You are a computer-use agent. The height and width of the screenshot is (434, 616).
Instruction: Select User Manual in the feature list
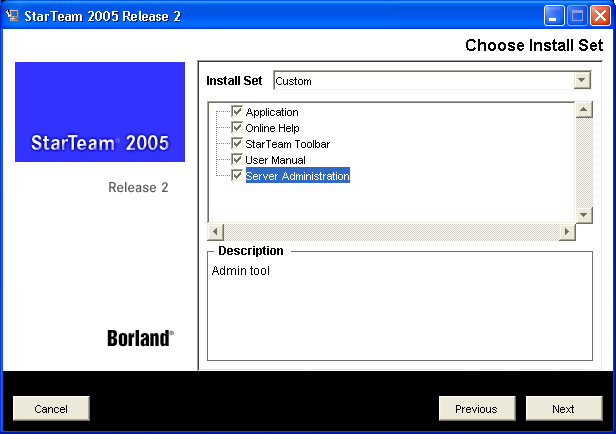pyautogui.click(x=275, y=160)
